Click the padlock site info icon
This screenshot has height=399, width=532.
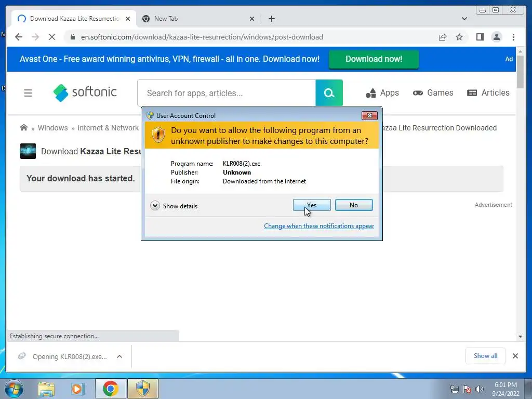tap(73, 37)
